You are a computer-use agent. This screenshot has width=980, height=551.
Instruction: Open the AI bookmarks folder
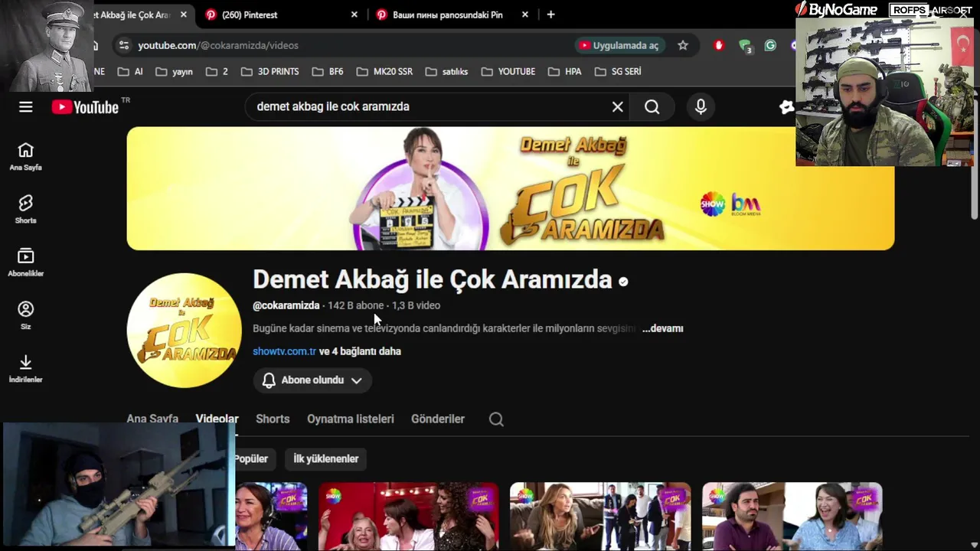(129, 71)
